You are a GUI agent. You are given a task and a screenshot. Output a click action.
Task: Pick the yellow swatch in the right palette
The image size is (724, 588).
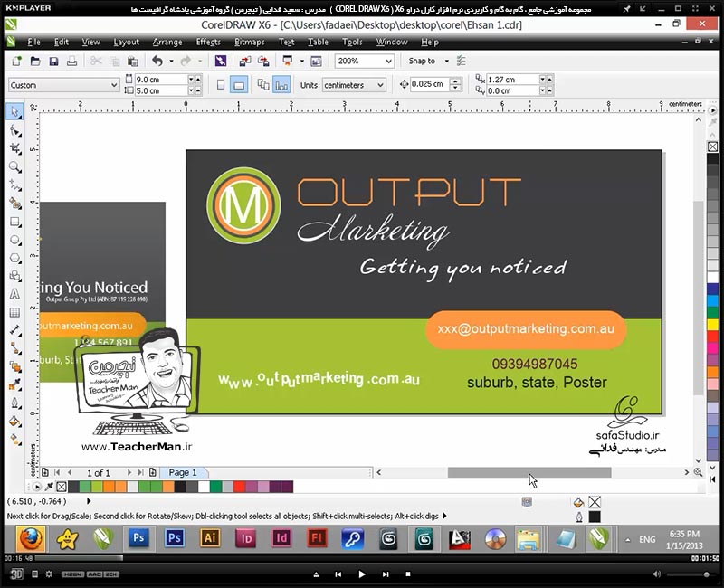click(713, 325)
